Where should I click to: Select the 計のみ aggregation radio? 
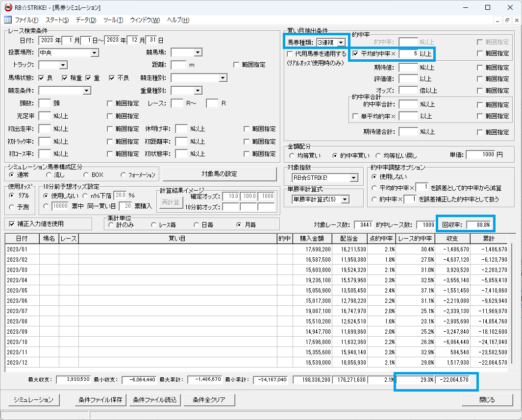click(x=111, y=225)
